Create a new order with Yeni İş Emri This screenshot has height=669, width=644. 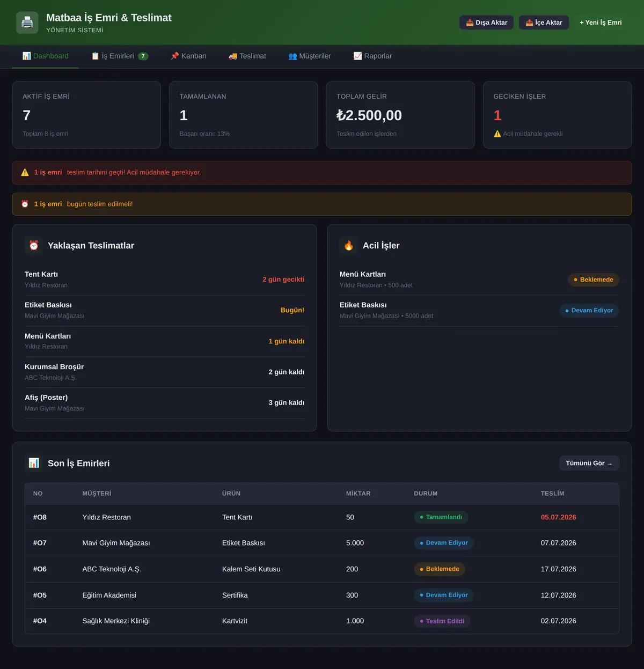point(601,23)
